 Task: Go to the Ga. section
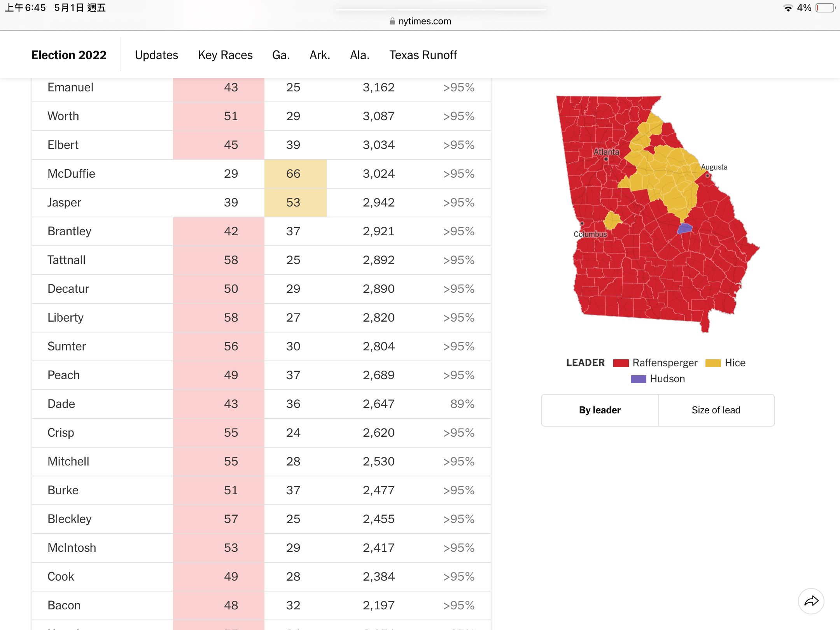[281, 55]
